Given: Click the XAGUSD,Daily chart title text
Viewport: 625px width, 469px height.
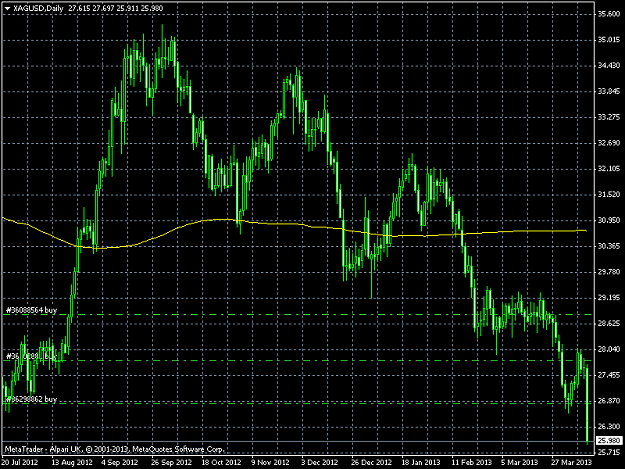Looking at the screenshot, I should (x=39, y=8).
